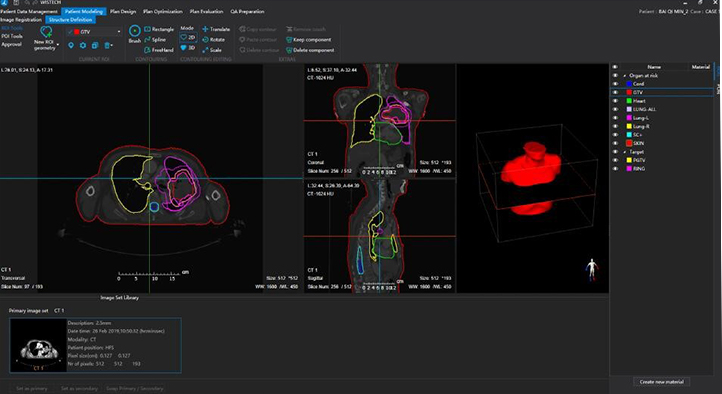Image resolution: width=722 pixels, height=394 pixels.
Task: Select ROI Tools in left list
Action: [12, 28]
